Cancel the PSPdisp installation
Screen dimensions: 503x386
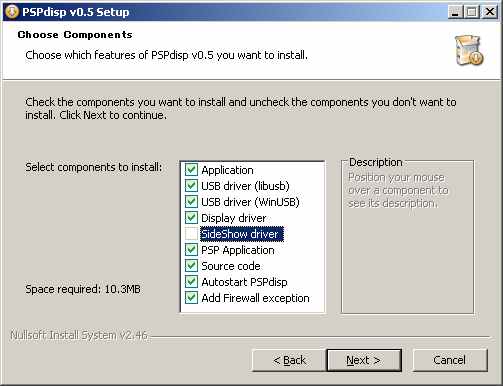coord(450,360)
